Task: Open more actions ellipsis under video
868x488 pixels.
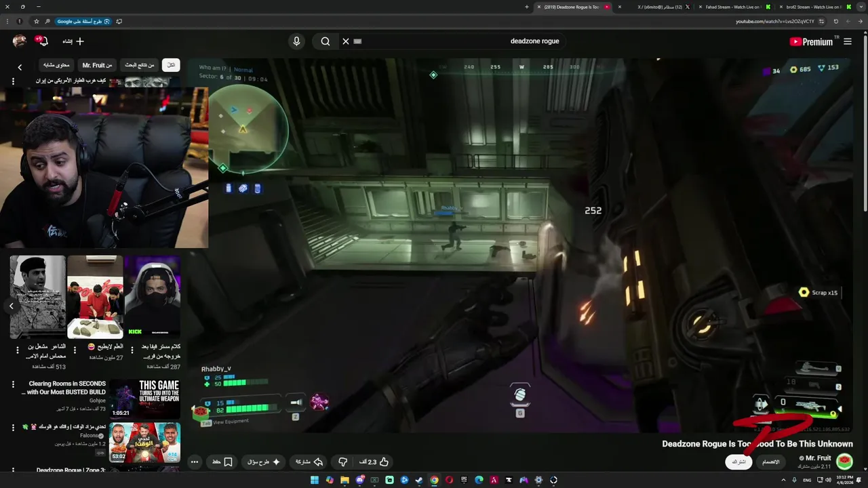Action: tap(195, 462)
